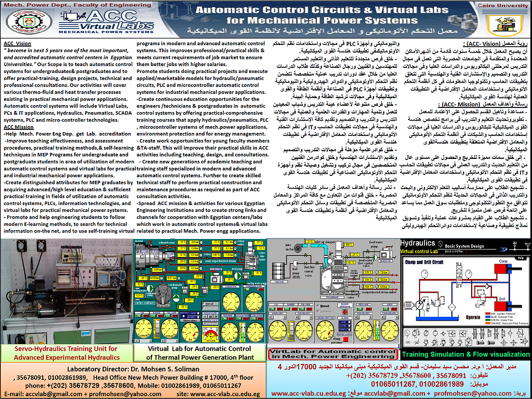Click the Servo-Hydraulics Training Unit photo

pyautogui.click(x=66, y=292)
